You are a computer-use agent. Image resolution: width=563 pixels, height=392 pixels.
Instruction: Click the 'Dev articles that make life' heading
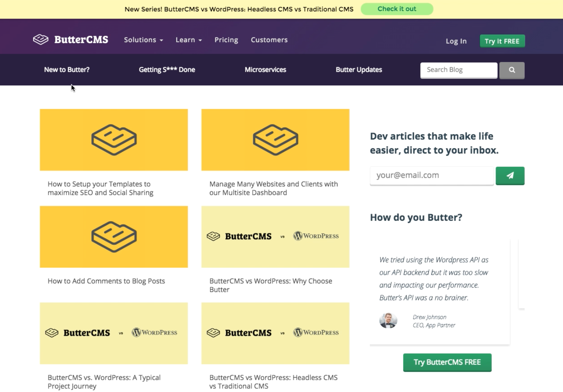tap(434, 143)
